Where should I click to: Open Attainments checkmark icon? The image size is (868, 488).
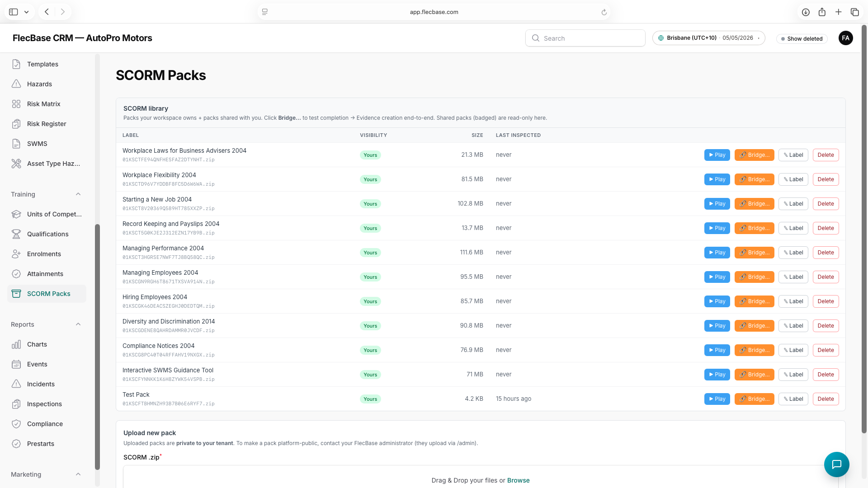point(16,274)
